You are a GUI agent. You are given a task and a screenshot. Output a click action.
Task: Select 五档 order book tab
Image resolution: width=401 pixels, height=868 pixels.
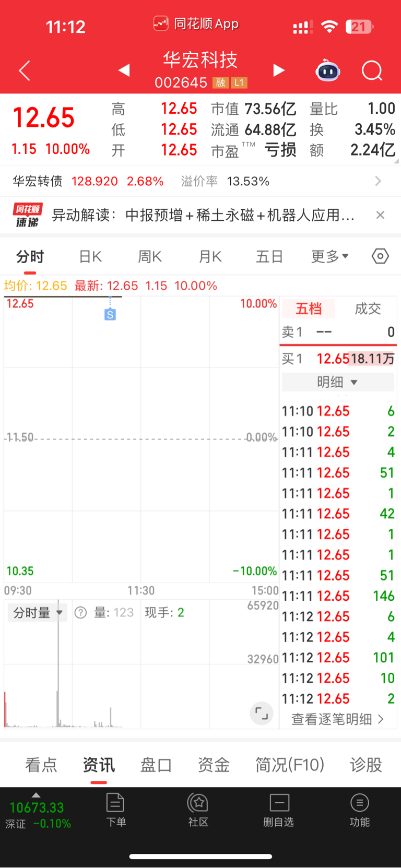(309, 308)
